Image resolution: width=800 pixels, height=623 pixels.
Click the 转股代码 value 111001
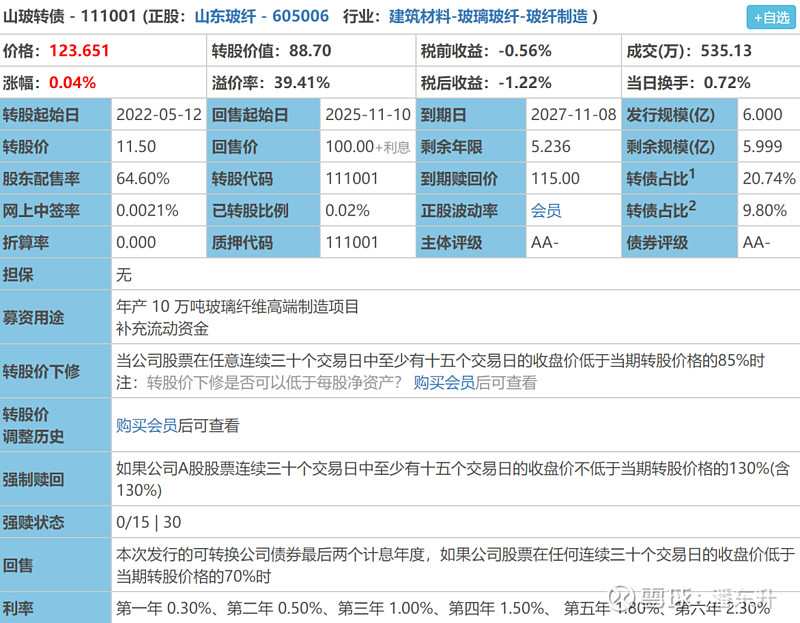[x=352, y=179]
